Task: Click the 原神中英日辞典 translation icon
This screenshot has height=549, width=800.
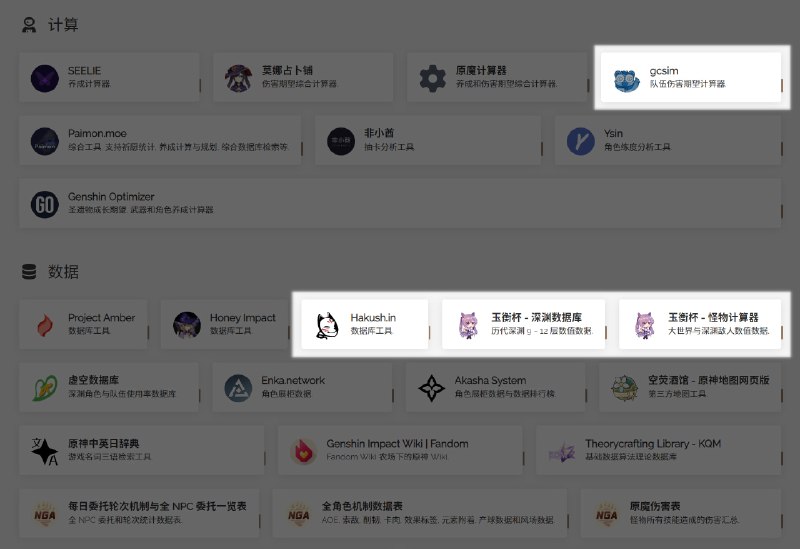Action: (x=45, y=450)
